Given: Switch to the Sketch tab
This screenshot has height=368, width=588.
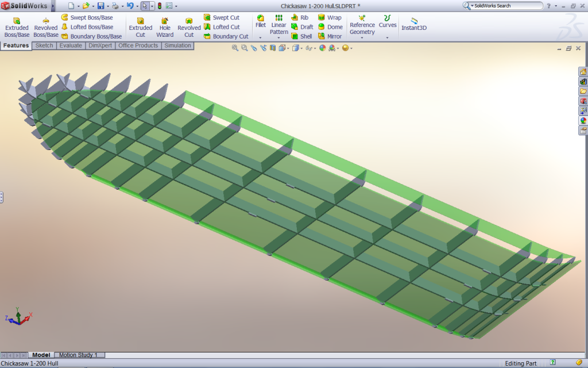Looking at the screenshot, I should pos(44,45).
